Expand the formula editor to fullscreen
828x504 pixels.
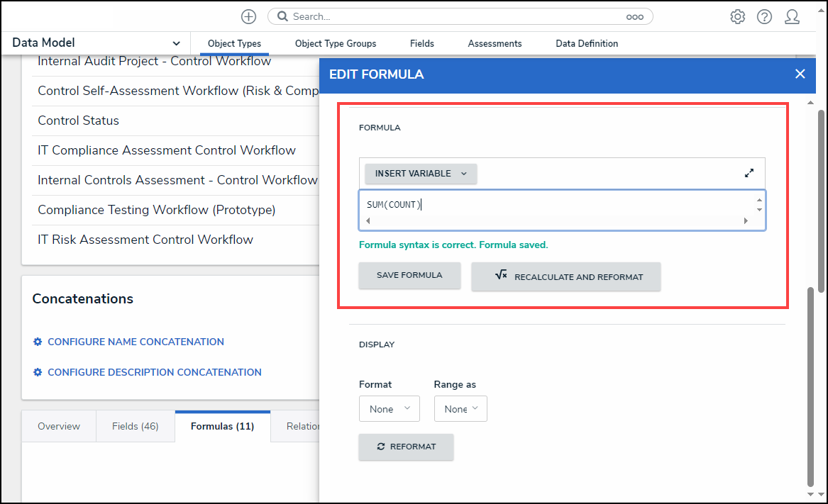[749, 173]
